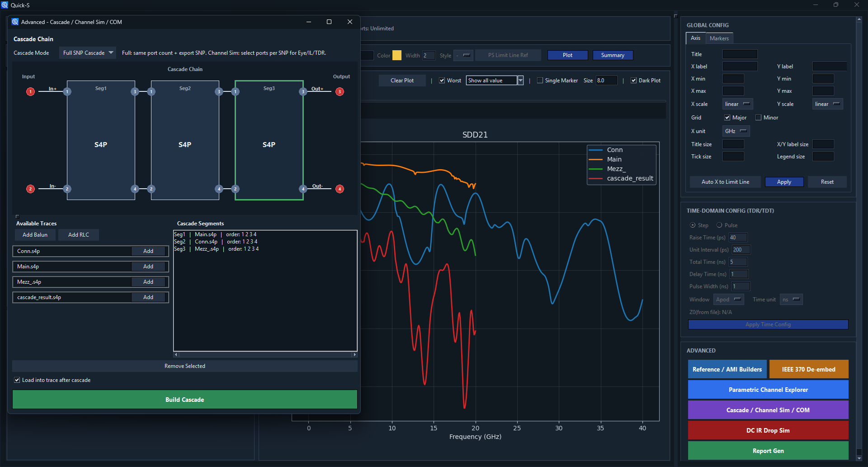
Task: Select the Seg1 S4P block in chain
Action: pyautogui.click(x=101, y=140)
